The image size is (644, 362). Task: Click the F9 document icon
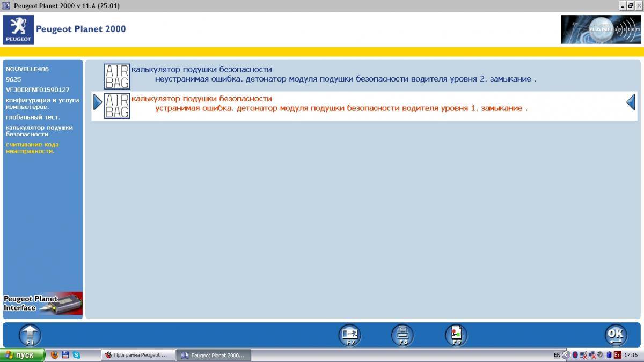456,335
